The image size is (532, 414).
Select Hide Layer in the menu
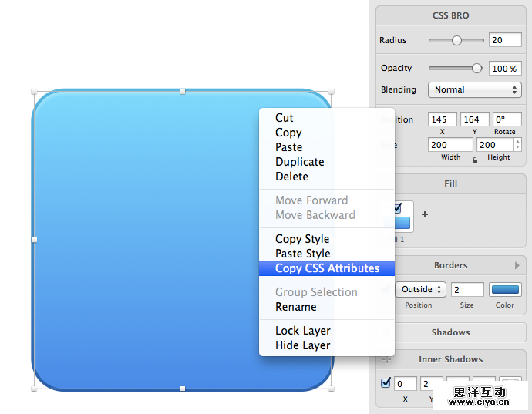click(327, 345)
